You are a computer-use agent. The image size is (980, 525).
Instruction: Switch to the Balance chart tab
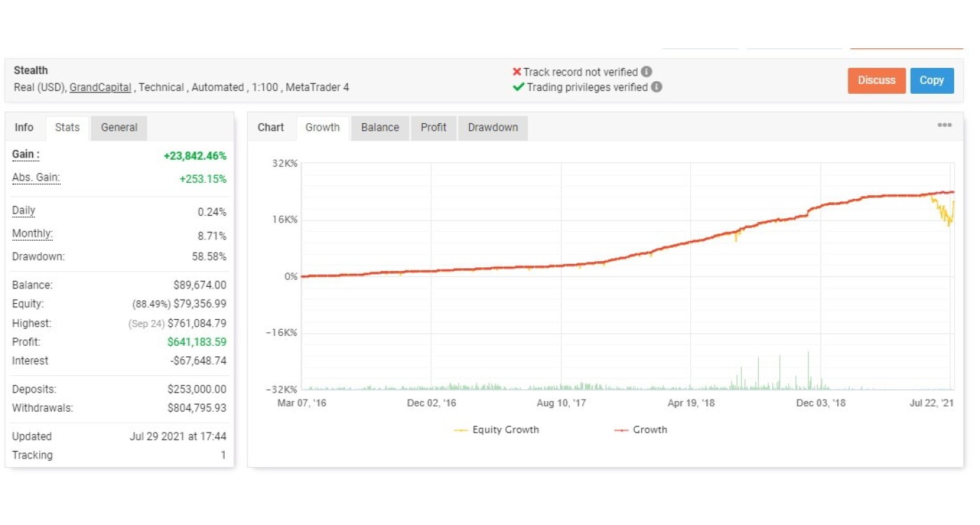point(379,127)
